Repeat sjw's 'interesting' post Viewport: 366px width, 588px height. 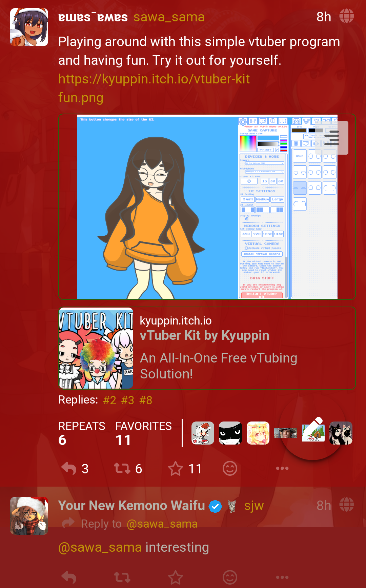122,577
